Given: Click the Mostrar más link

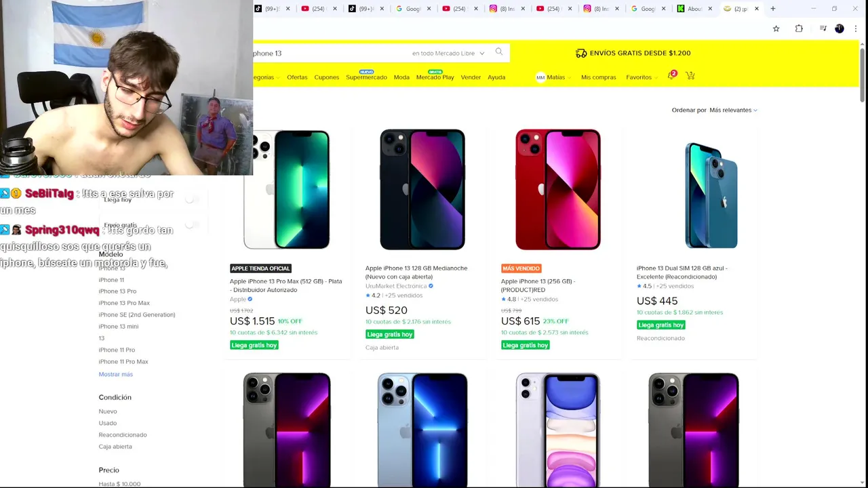Looking at the screenshot, I should pos(116,374).
